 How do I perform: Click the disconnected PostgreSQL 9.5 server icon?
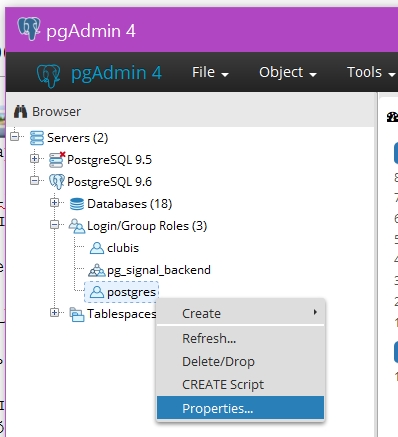click(x=57, y=159)
